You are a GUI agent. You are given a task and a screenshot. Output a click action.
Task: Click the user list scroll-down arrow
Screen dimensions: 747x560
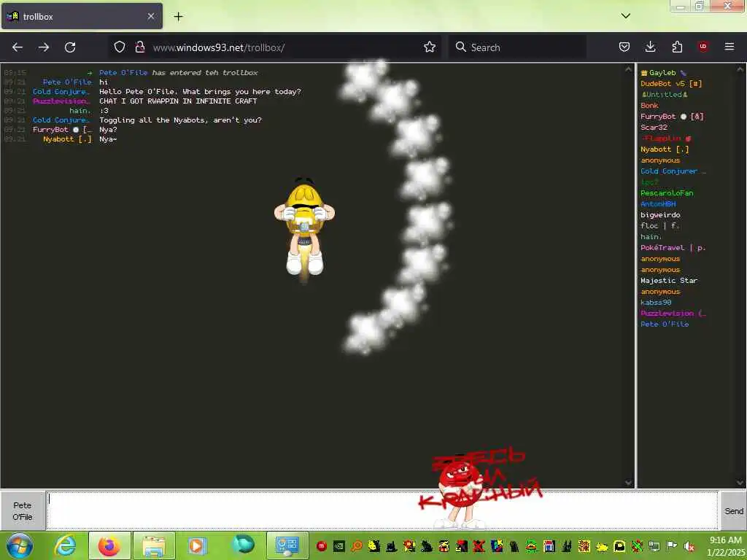tap(740, 483)
